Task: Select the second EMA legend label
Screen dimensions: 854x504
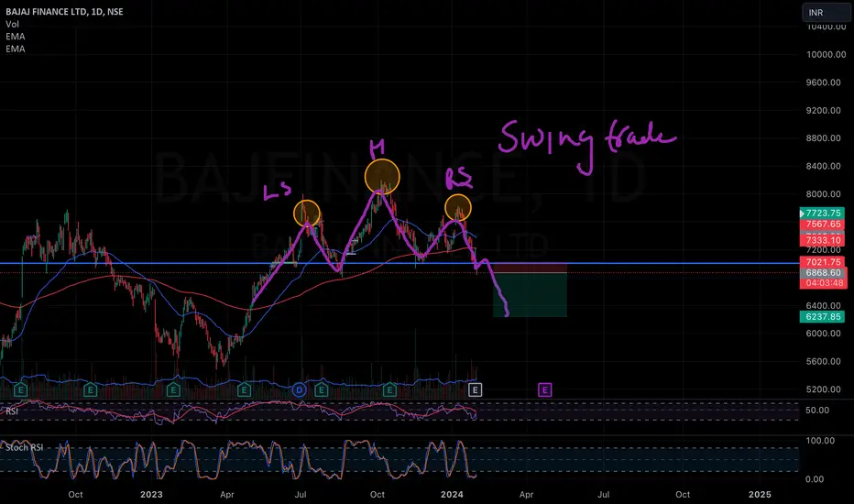Action: tap(16, 49)
